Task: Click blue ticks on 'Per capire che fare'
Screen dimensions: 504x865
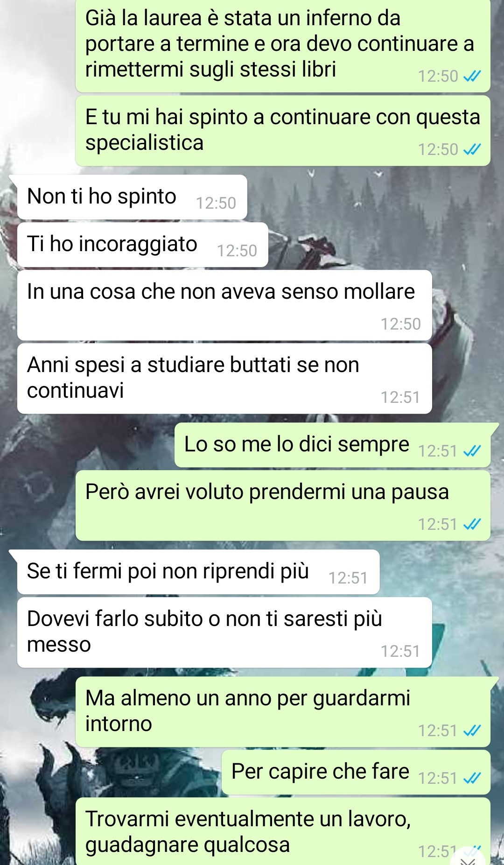Action: [472, 778]
